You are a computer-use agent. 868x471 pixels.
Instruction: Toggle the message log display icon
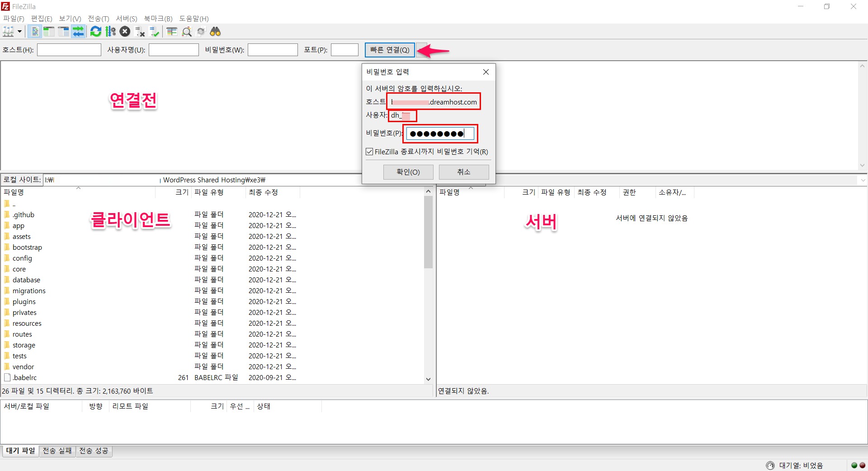click(x=35, y=31)
